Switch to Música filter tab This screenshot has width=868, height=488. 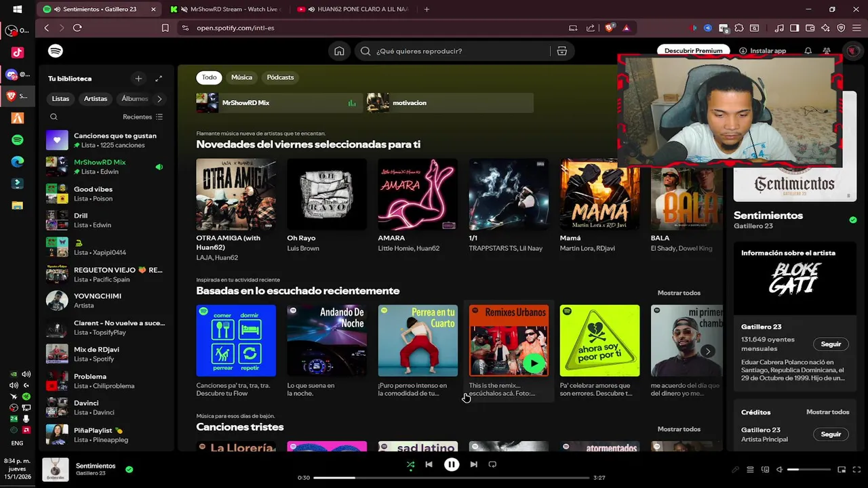(241, 77)
